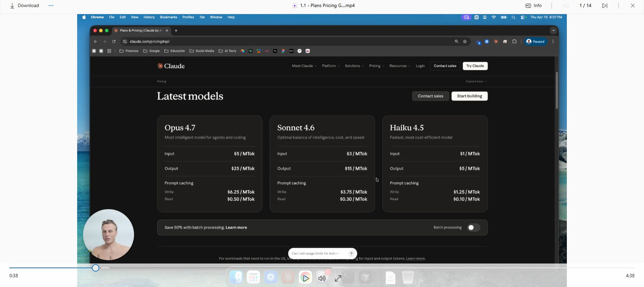Screen dimensions: 644x287
Task: Click the play button in video controls
Action: tap(305, 278)
